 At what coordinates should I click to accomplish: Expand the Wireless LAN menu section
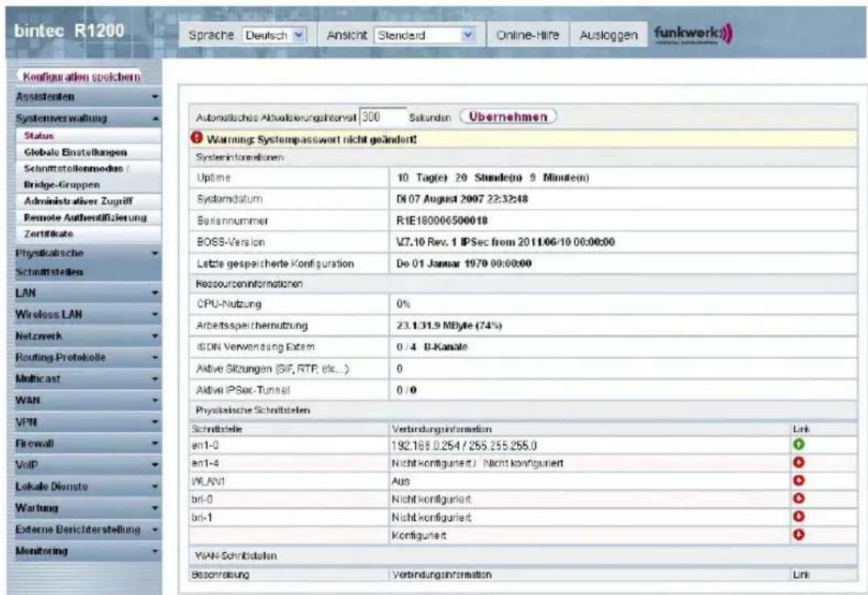[86, 314]
